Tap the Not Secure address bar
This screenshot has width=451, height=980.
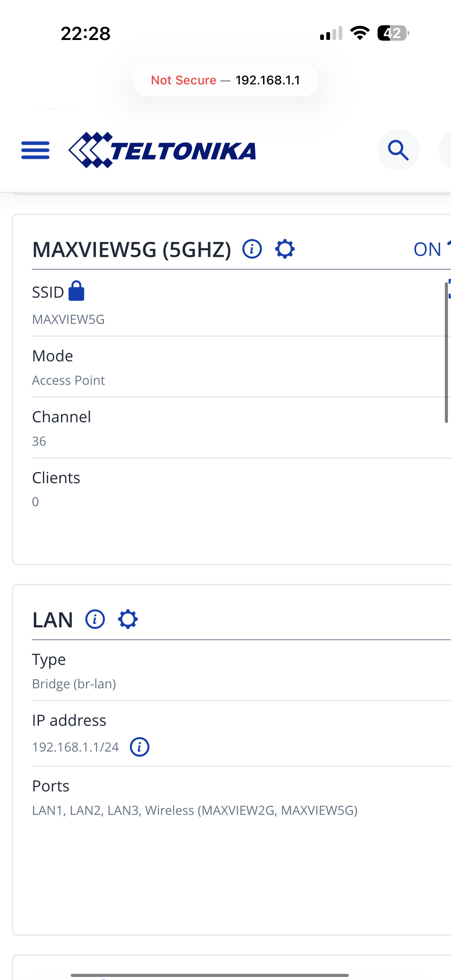[x=225, y=80]
